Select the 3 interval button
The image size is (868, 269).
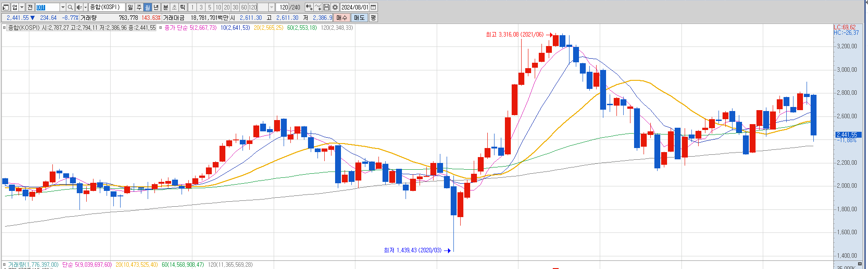(x=201, y=7)
